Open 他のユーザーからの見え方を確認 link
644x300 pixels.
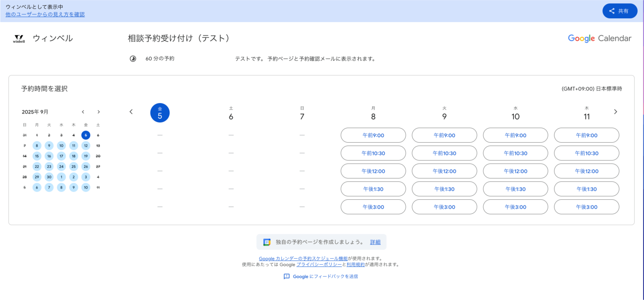[45, 14]
